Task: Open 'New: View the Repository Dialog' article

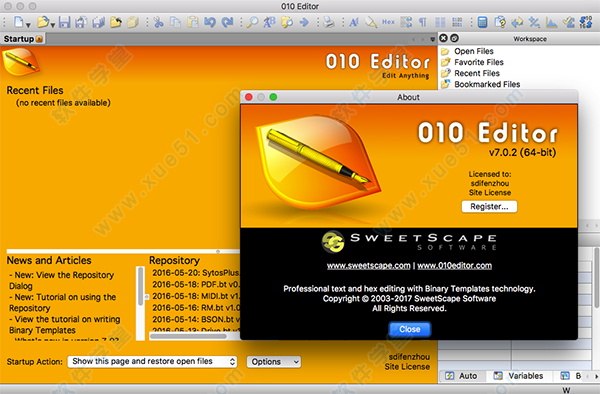Action: click(61, 280)
